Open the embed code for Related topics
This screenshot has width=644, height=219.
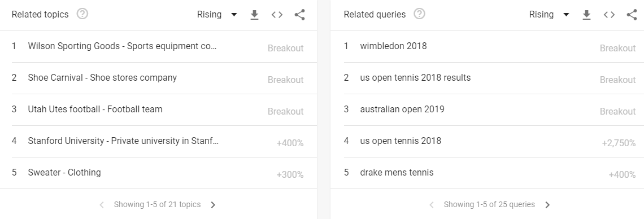pos(277,15)
